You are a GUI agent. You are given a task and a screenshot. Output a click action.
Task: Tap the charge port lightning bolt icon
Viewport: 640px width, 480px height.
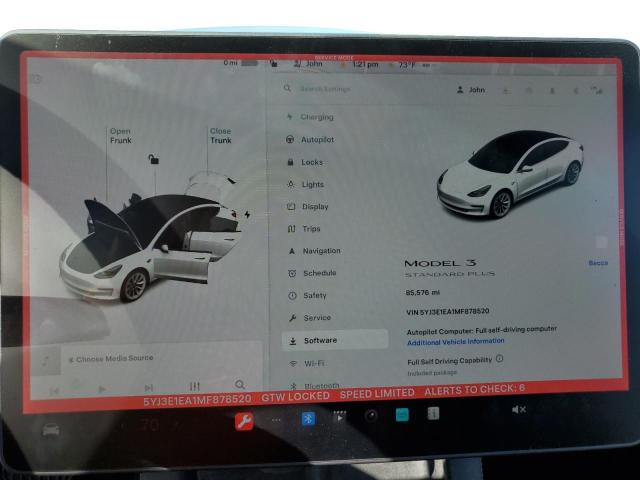click(x=247, y=214)
